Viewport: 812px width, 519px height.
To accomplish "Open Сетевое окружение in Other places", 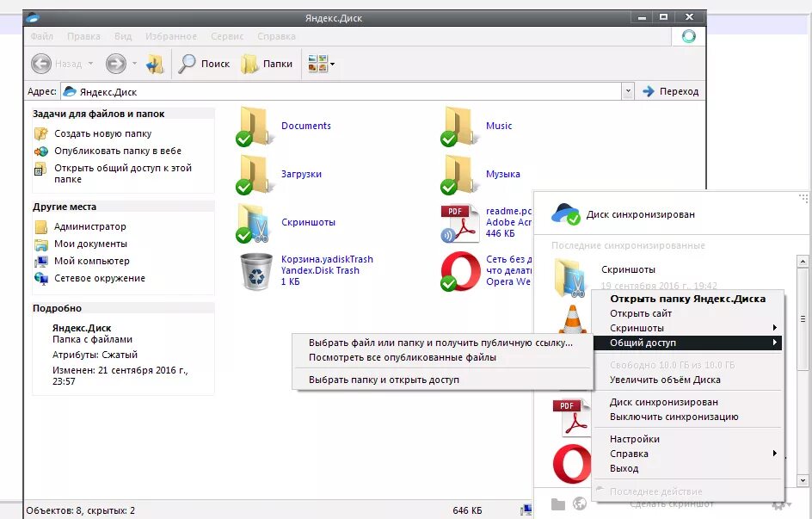I will coord(100,278).
